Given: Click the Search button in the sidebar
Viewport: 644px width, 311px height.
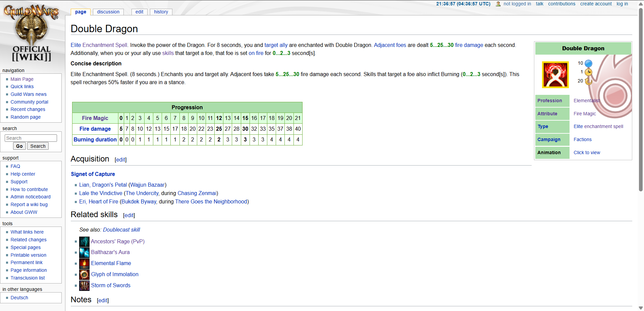Looking at the screenshot, I should (x=38, y=146).
